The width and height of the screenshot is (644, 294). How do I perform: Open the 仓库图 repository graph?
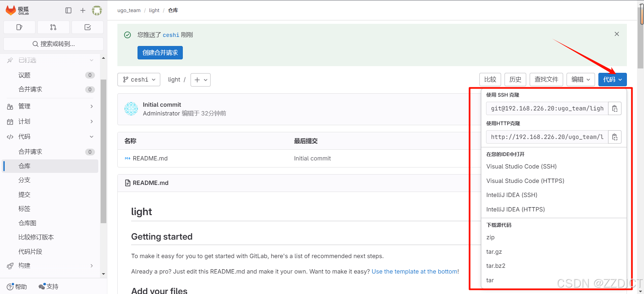click(50, 223)
